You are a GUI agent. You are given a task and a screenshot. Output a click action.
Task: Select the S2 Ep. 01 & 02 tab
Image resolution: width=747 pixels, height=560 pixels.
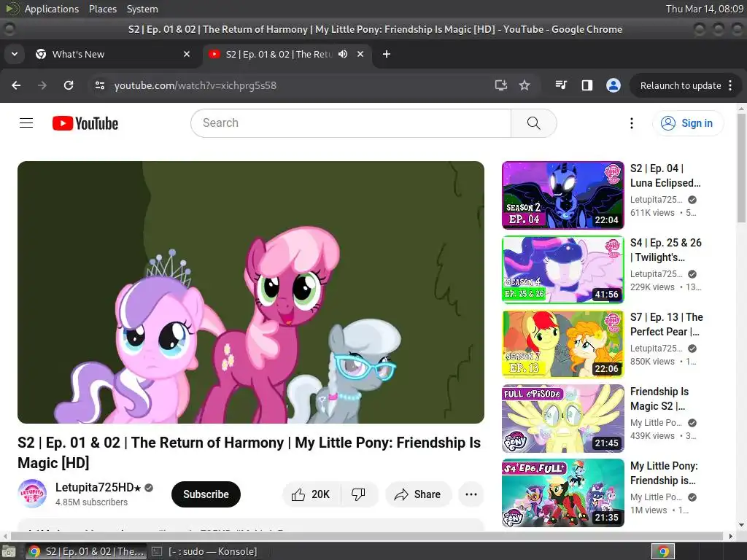[286, 54]
